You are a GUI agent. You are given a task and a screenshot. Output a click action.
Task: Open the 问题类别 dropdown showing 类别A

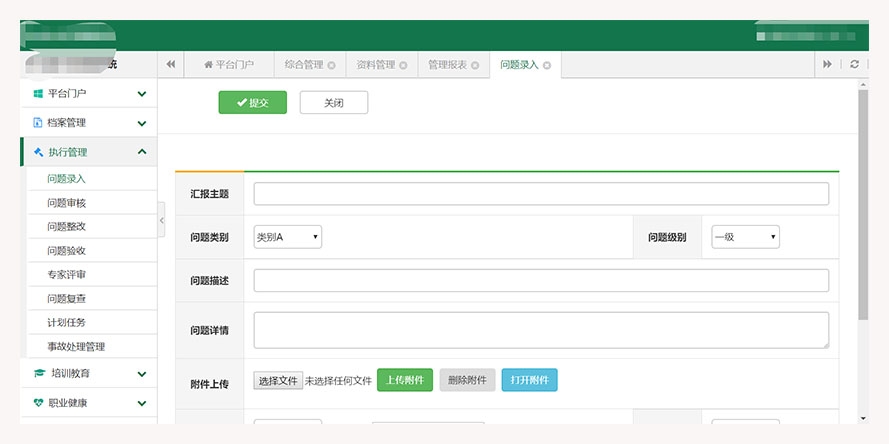click(288, 237)
